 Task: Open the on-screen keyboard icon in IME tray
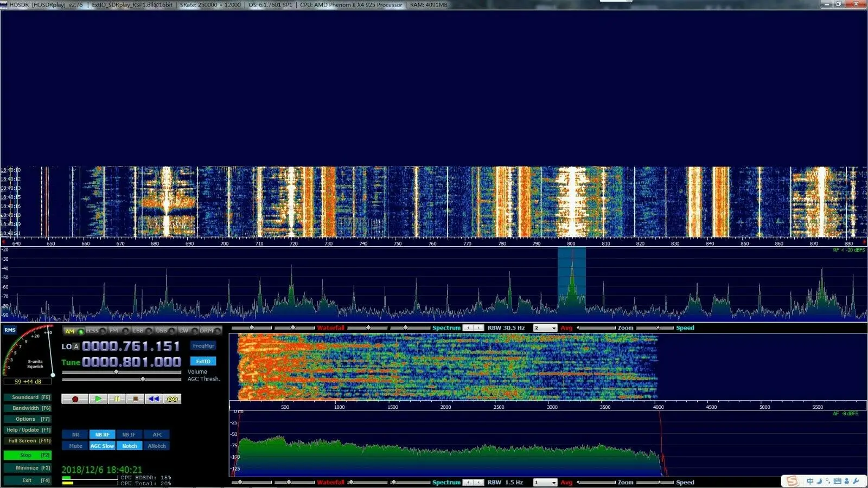[x=838, y=481]
